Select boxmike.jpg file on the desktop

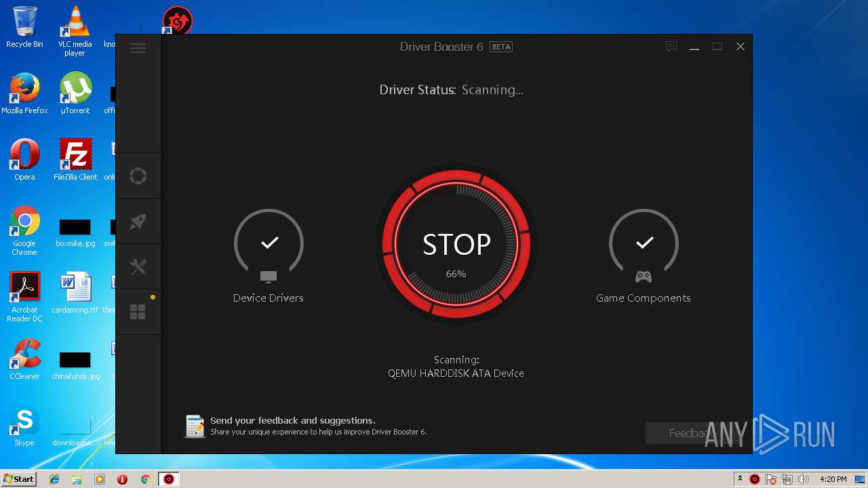click(75, 231)
